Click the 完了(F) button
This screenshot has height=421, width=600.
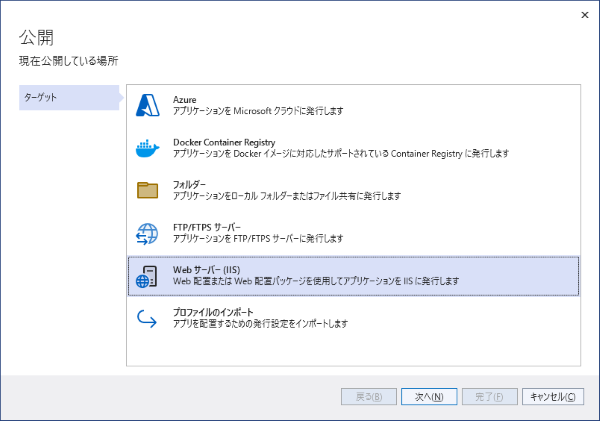pos(490,397)
